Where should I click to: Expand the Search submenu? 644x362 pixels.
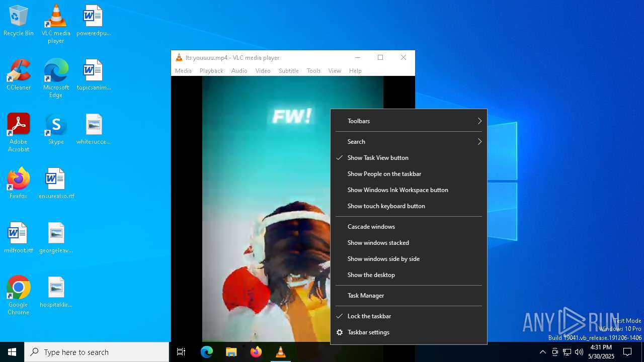[x=409, y=142]
